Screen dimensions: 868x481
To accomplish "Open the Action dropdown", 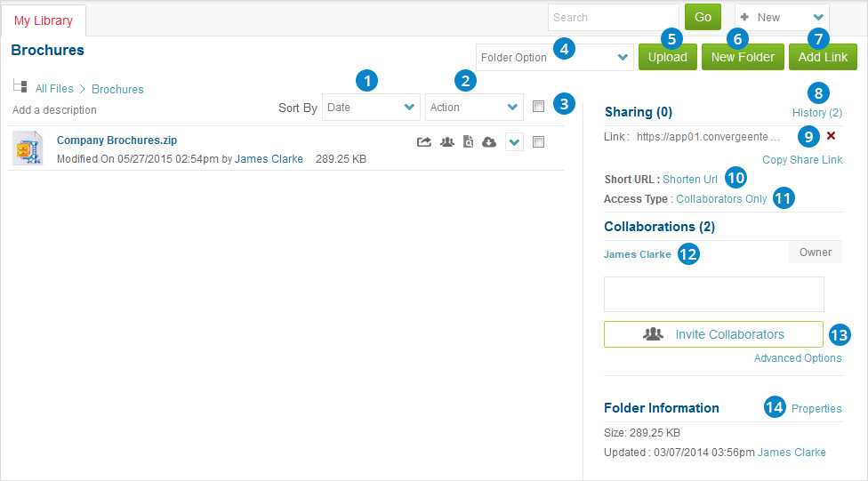I will pos(474,108).
